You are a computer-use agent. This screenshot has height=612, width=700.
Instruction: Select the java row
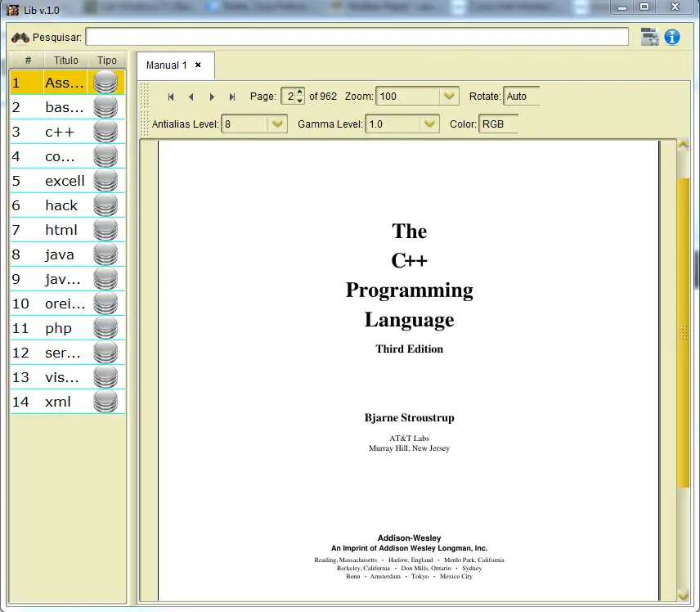[67, 254]
